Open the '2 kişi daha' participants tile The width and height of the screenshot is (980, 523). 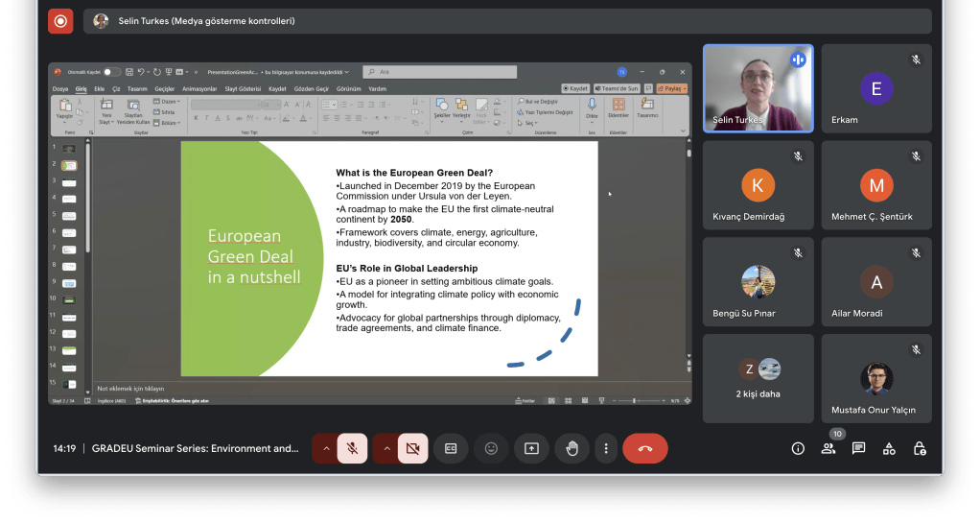tap(758, 378)
